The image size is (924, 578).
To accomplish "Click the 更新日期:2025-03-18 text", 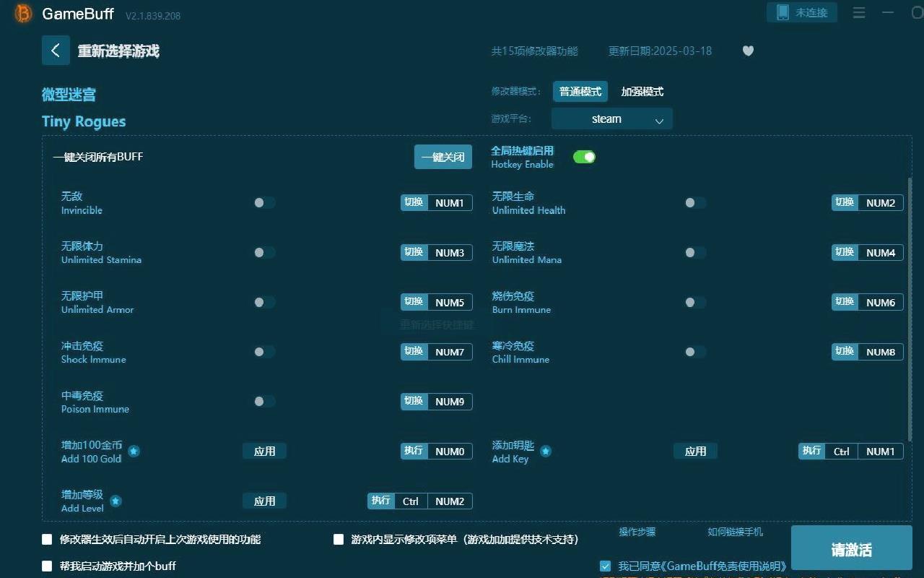I will click(x=660, y=51).
